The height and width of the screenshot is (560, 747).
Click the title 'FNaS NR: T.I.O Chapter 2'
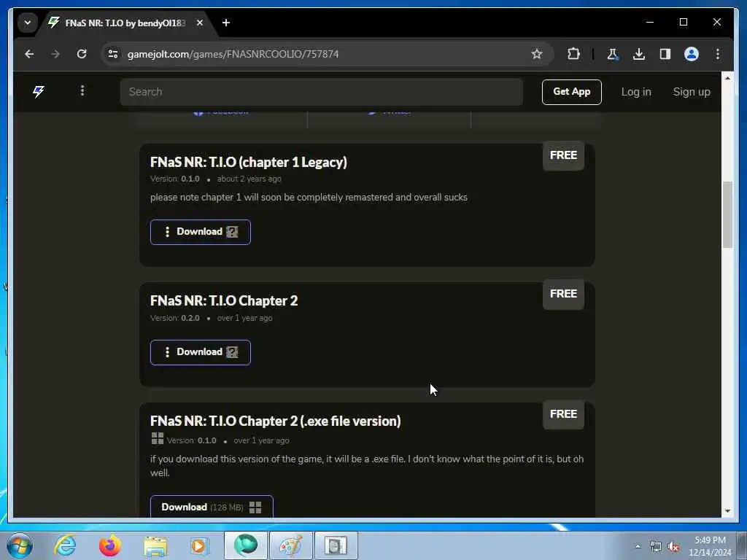(224, 300)
